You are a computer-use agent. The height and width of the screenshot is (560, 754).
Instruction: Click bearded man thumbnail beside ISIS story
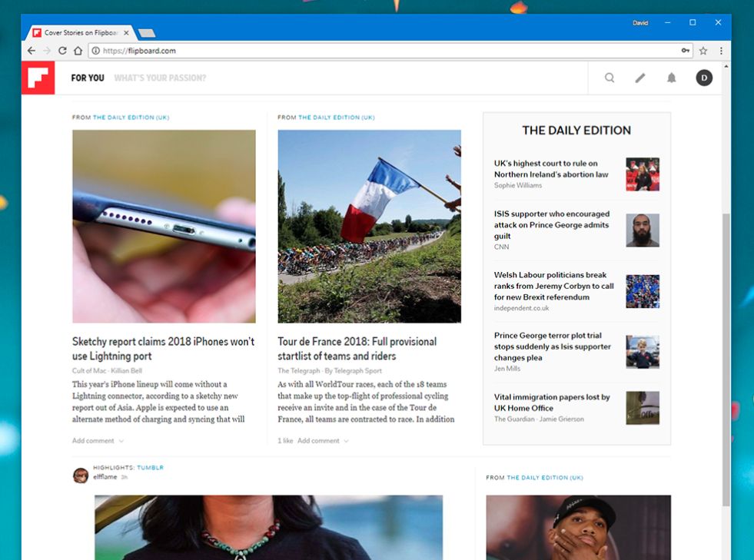643,230
